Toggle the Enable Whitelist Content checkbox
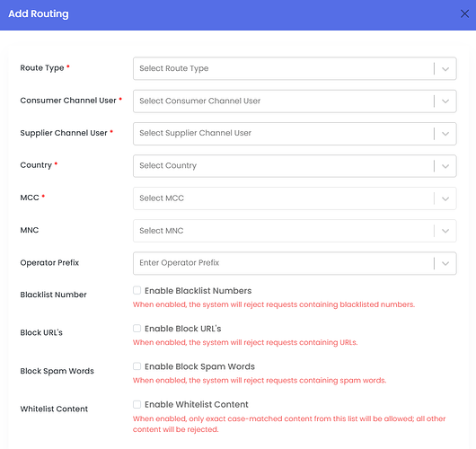This screenshot has width=476, height=449. (137, 404)
